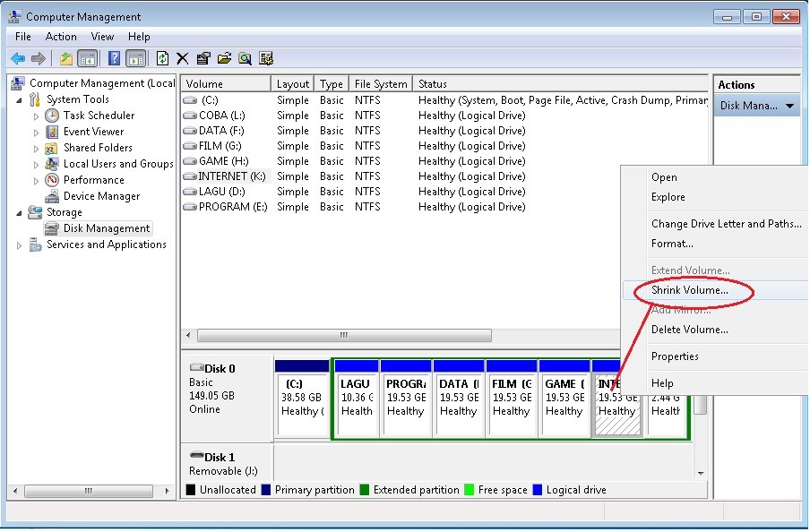Viewport: 810px width, 532px height.
Task: Click the magnifying glass toolbar icon
Action: coord(245,58)
